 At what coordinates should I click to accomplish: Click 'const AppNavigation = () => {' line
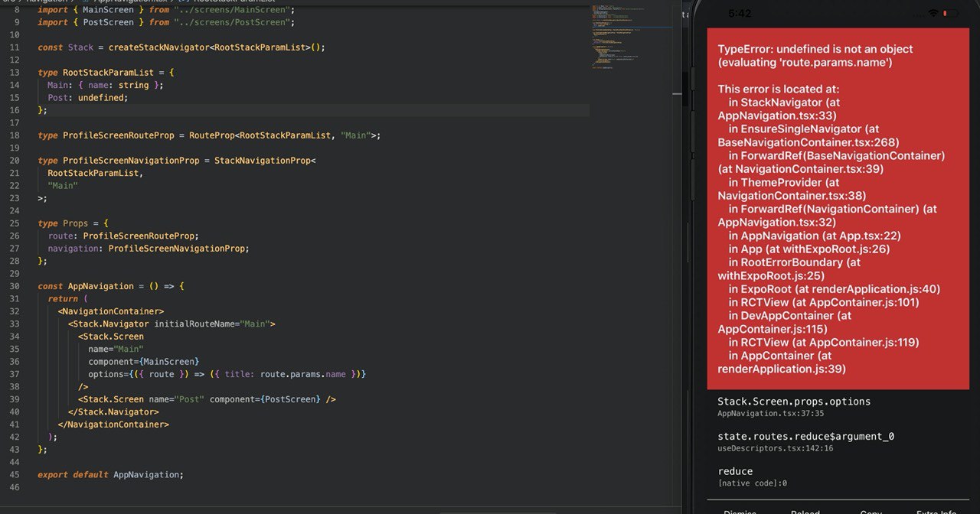[x=111, y=286]
